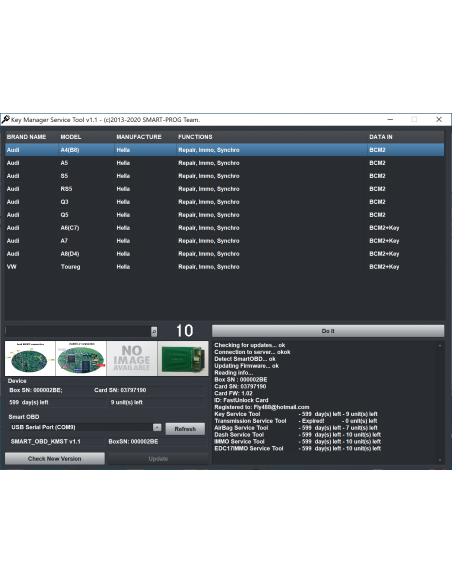The image size is (452, 584).
Task: Click Check New Version button
Action: (x=55, y=458)
